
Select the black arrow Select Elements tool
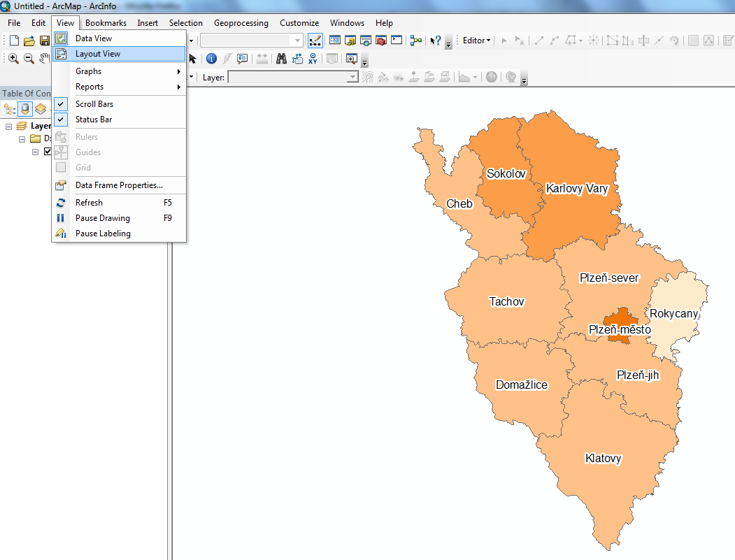192,59
